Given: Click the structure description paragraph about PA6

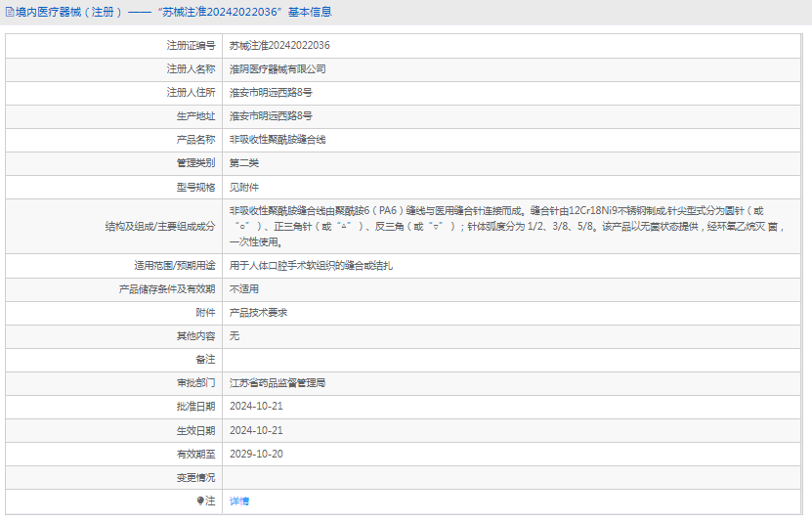Looking at the screenshot, I should coord(507,227).
